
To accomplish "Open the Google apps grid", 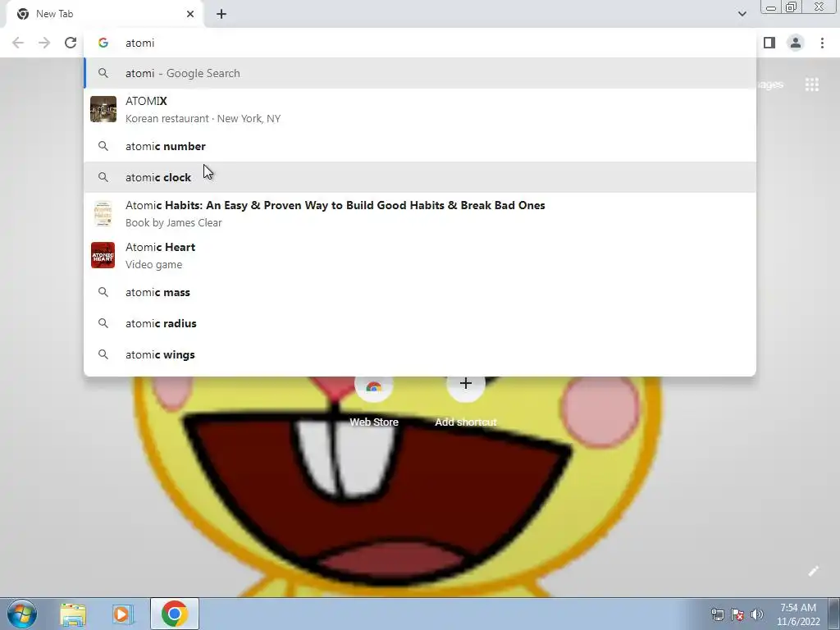I will tap(811, 84).
